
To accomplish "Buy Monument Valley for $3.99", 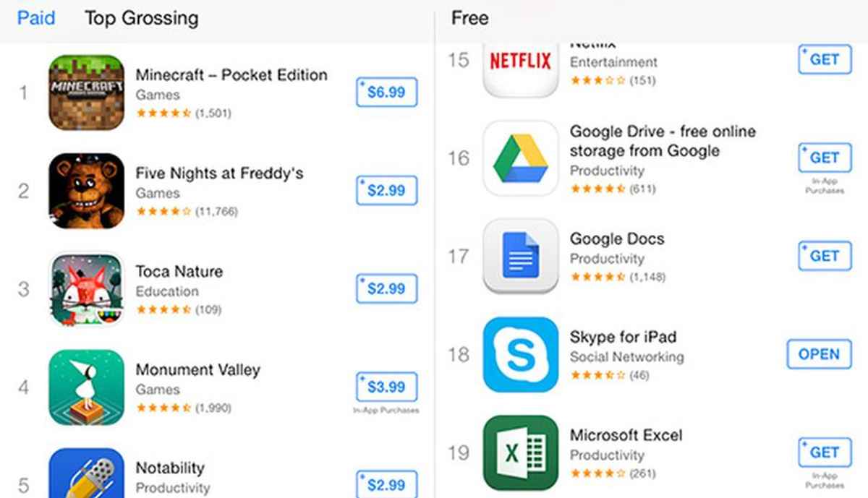I will pos(386,387).
